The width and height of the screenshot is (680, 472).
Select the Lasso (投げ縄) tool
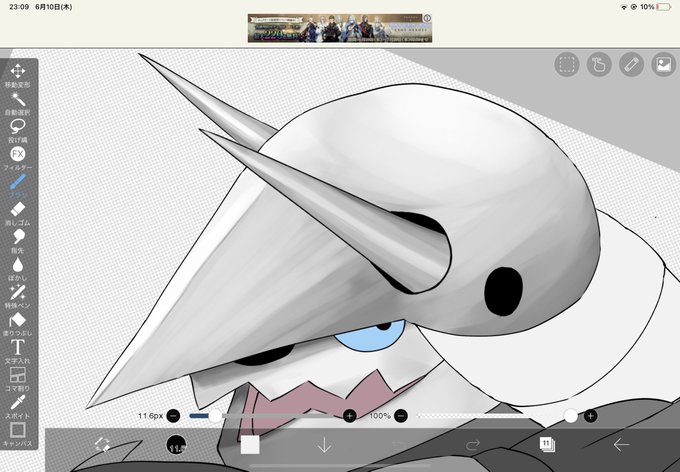(x=17, y=131)
